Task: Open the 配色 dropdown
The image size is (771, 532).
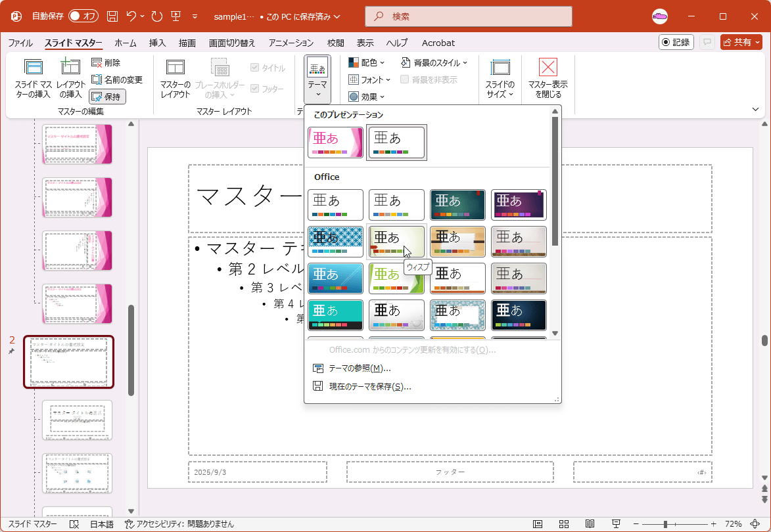Action: (365, 62)
